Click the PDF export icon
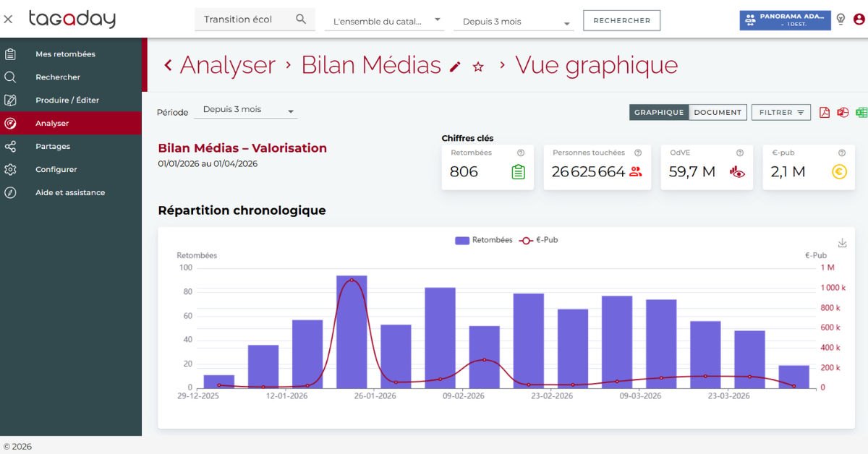Screen dimensions: 868x454 [x=824, y=112]
